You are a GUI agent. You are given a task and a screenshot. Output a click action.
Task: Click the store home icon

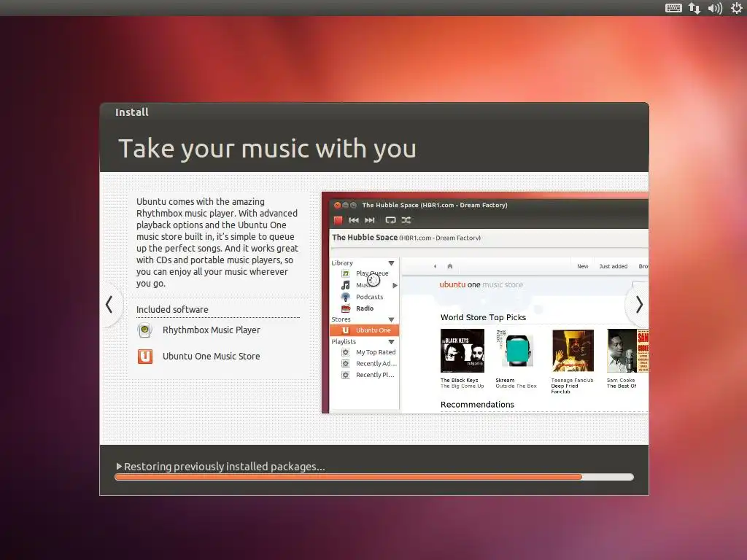point(449,266)
